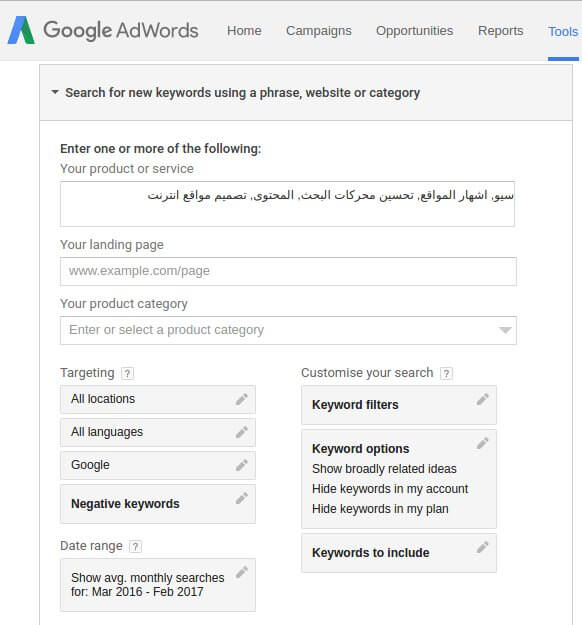This screenshot has width=582, height=625.
Task: Click pencil icon in Date range box
Action: (242, 572)
